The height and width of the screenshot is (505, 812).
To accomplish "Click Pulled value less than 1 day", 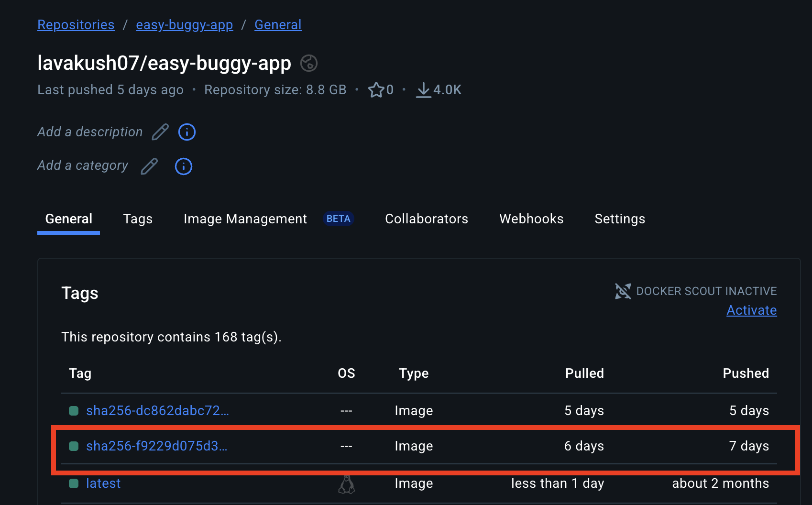I will 558,483.
